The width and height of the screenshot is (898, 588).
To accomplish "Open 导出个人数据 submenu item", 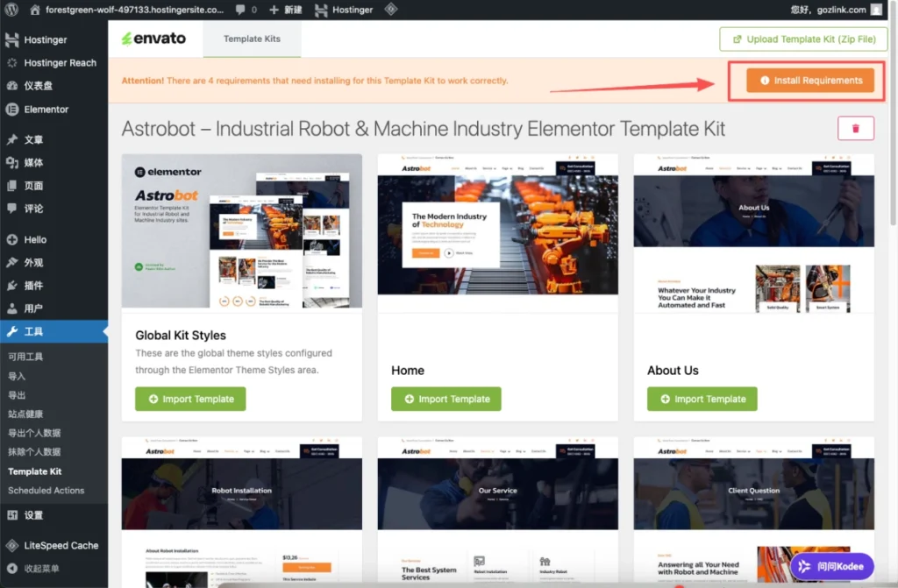I will [x=34, y=433].
